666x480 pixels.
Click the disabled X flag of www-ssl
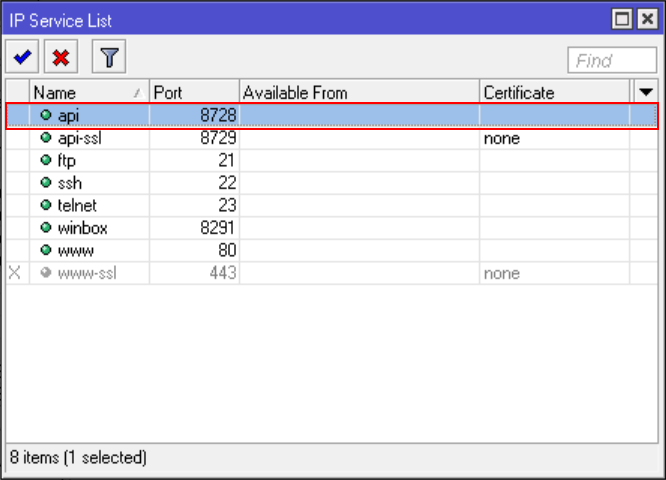point(14,272)
